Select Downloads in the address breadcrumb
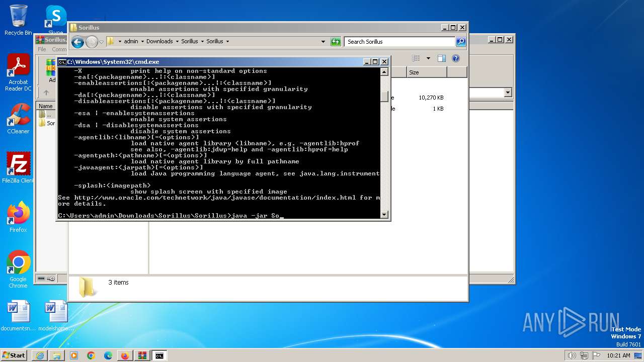Image resolution: width=644 pixels, height=362 pixels. coord(159,42)
